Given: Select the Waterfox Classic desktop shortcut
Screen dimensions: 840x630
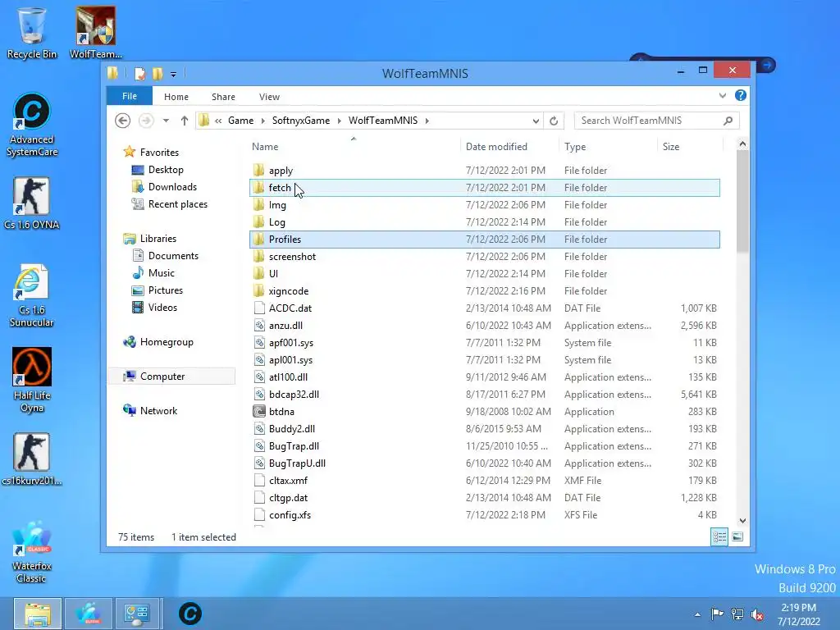Looking at the screenshot, I should click(x=32, y=552).
